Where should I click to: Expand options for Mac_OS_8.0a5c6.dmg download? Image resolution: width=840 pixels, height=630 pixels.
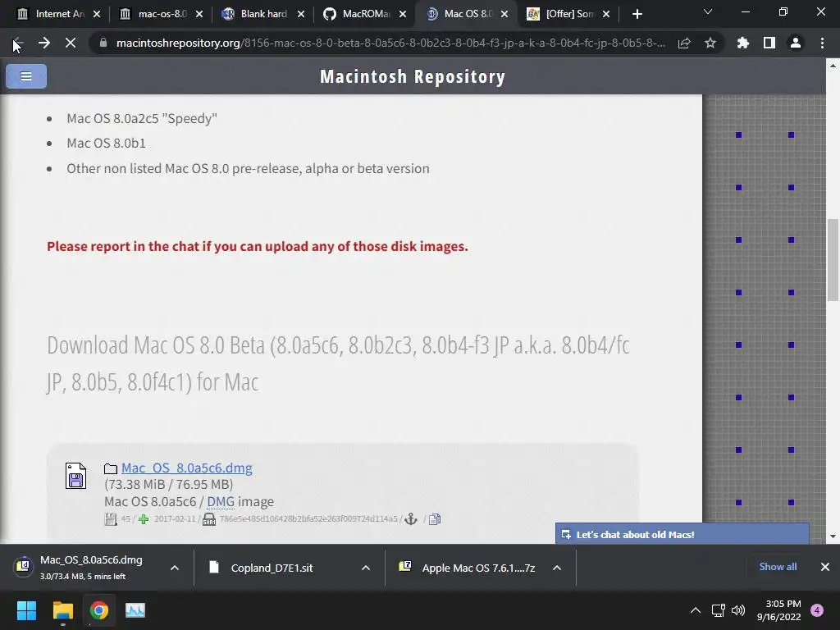tap(175, 568)
